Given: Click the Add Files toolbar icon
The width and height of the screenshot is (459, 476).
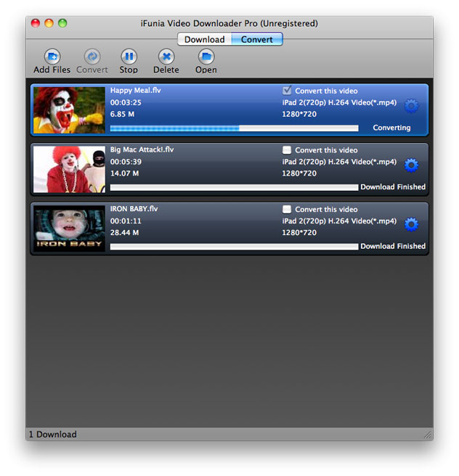Looking at the screenshot, I should [x=52, y=57].
